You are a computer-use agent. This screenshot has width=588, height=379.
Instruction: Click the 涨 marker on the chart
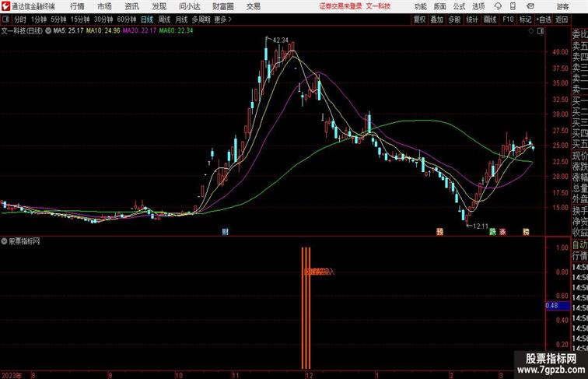502,232
